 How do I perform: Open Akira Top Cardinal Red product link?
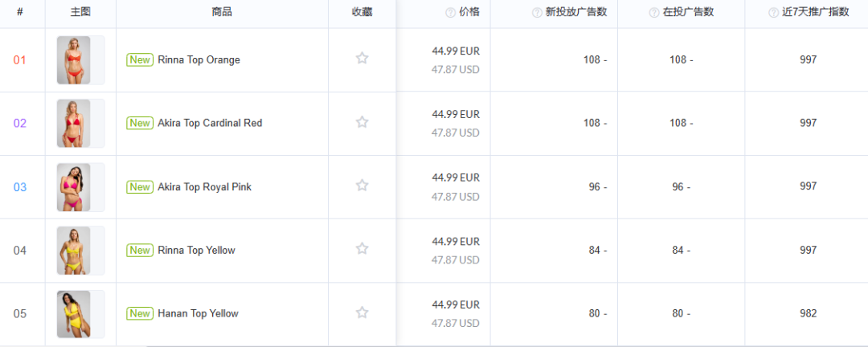coord(210,123)
